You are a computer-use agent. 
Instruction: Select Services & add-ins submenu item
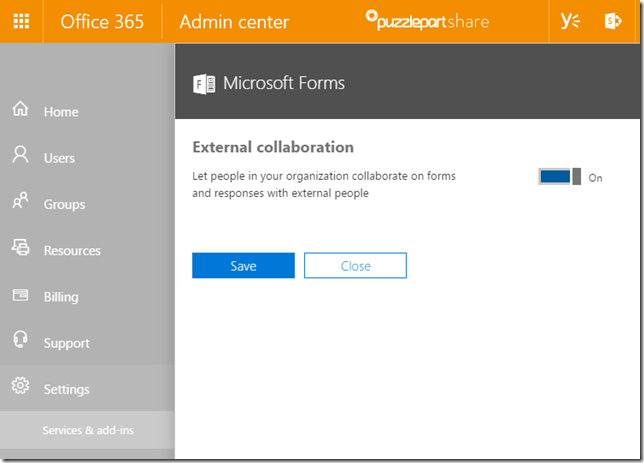87,430
